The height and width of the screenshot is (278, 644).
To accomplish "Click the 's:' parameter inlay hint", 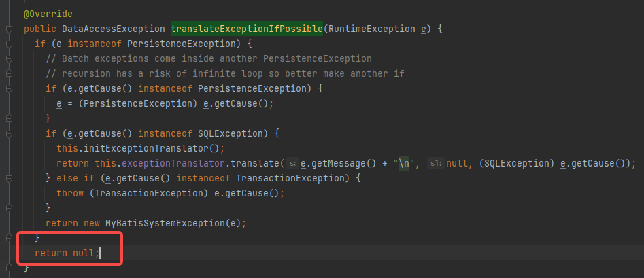I will pyautogui.click(x=292, y=163).
